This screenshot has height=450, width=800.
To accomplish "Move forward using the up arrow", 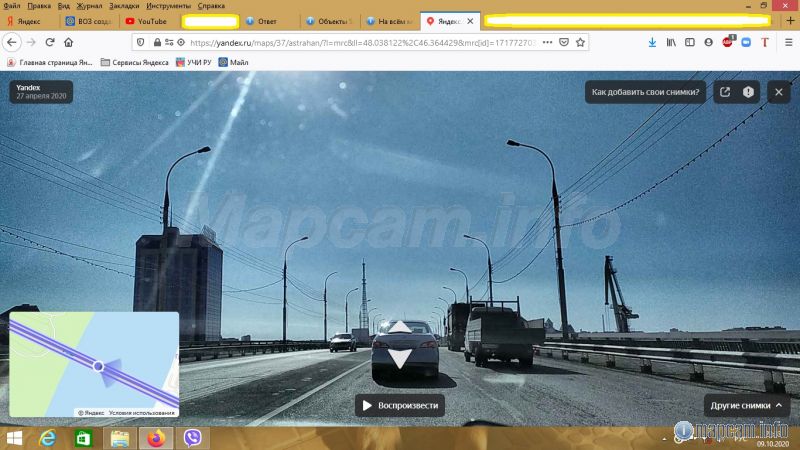I will pyautogui.click(x=398, y=328).
